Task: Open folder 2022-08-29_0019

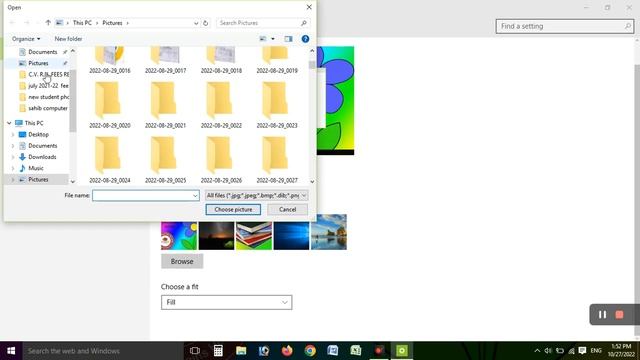Action: [277, 60]
